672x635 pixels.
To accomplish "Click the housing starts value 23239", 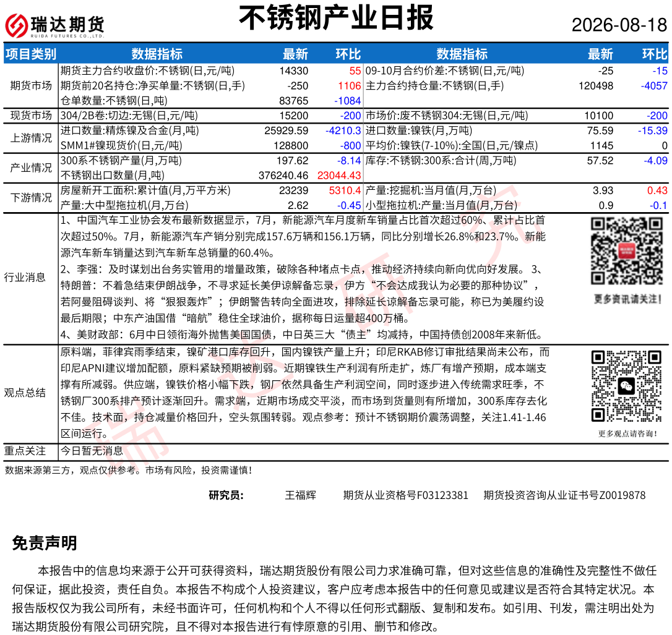I will click(x=293, y=190).
